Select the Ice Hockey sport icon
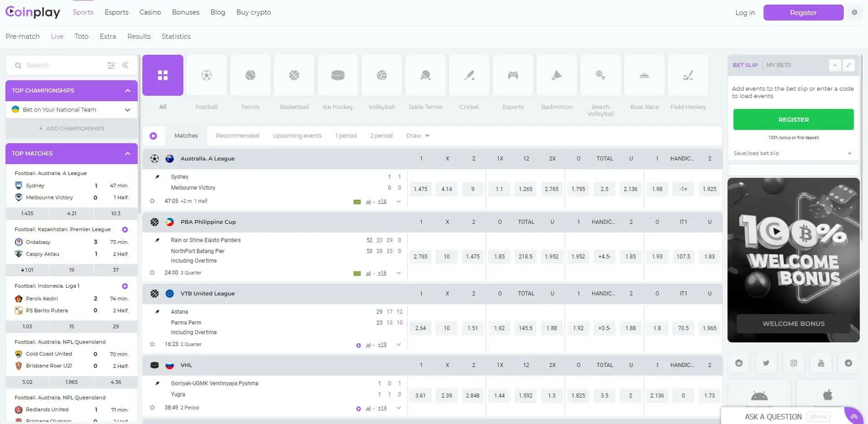The image size is (868, 424). click(338, 75)
